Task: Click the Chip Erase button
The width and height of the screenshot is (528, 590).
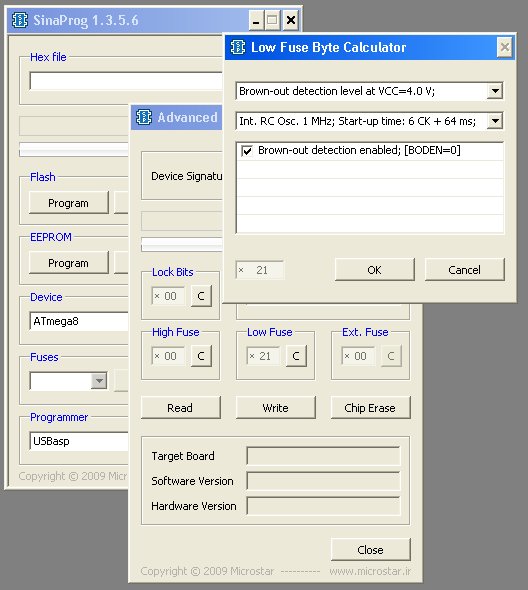Action: [370, 408]
